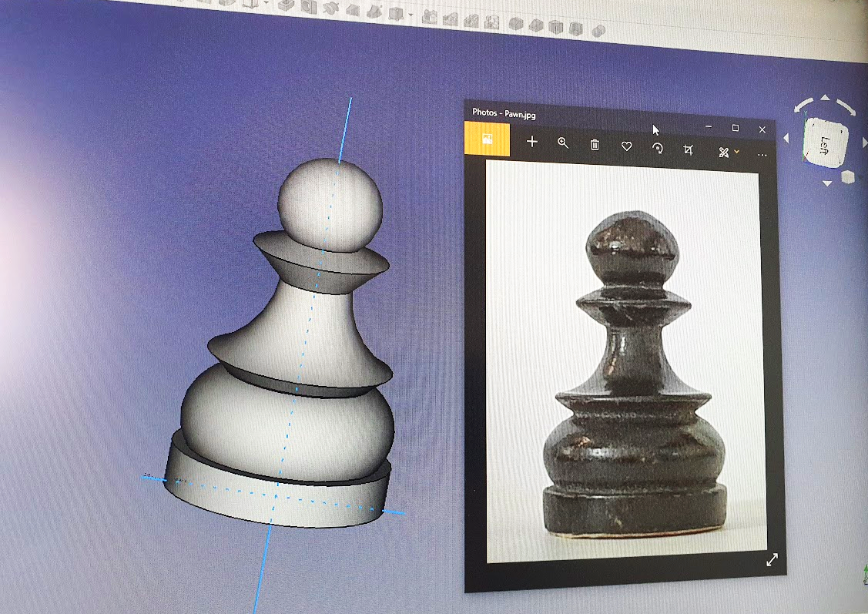Open the navigation cube's mini-cube menu
This screenshot has height=614, width=868.
tap(847, 177)
